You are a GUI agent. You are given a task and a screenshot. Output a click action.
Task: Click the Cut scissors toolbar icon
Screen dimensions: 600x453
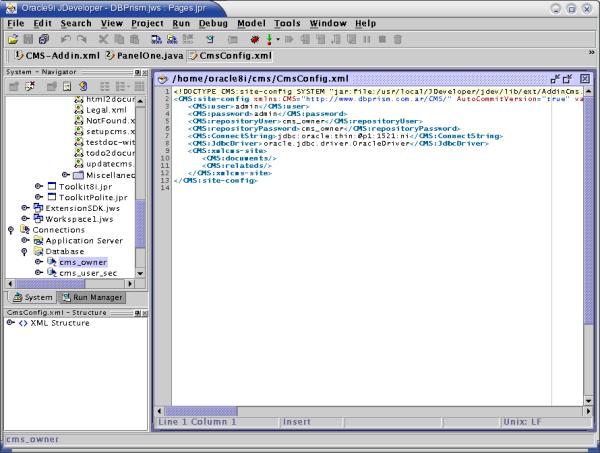[x=103, y=39]
